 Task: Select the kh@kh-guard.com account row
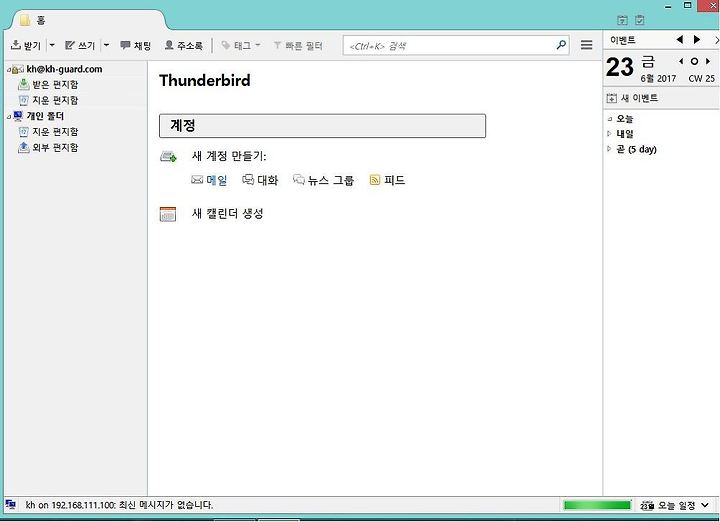pos(76,69)
